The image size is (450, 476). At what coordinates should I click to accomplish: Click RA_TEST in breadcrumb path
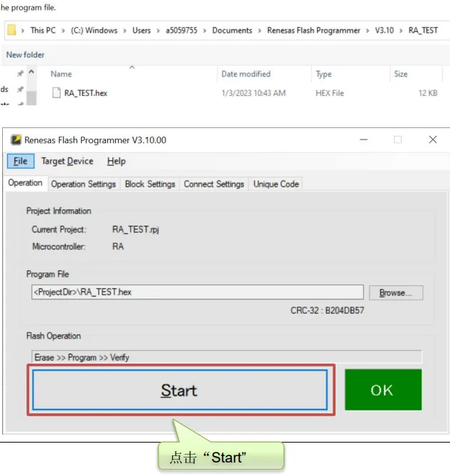click(x=423, y=31)
